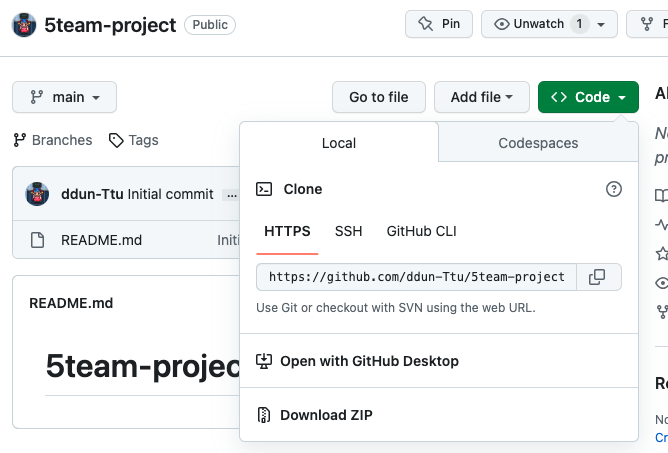The image size is (668, 453).
Task: Open clone help question mark icon
Action: point(613,189)
